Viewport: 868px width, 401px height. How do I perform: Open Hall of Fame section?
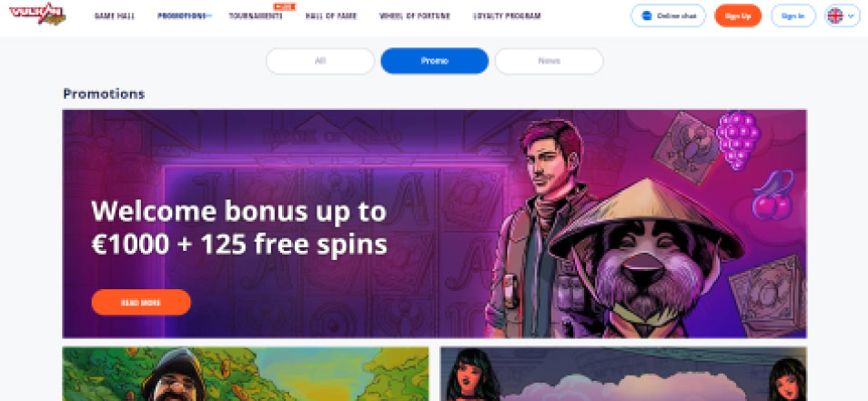pyautogui.click(x=331, y=16)
